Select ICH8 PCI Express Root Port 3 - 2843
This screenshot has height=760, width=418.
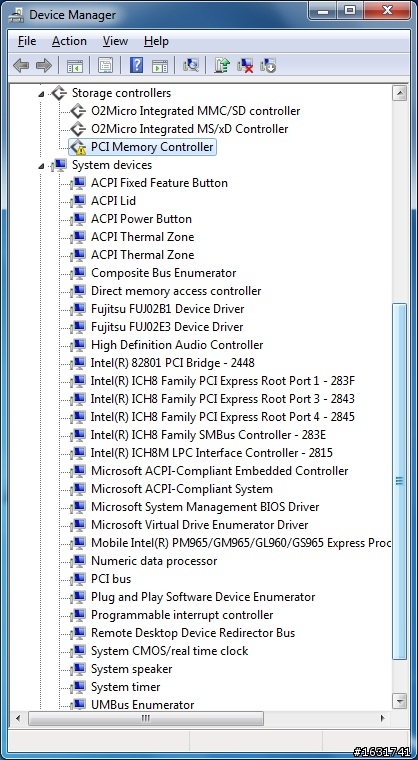coord(223,399)
